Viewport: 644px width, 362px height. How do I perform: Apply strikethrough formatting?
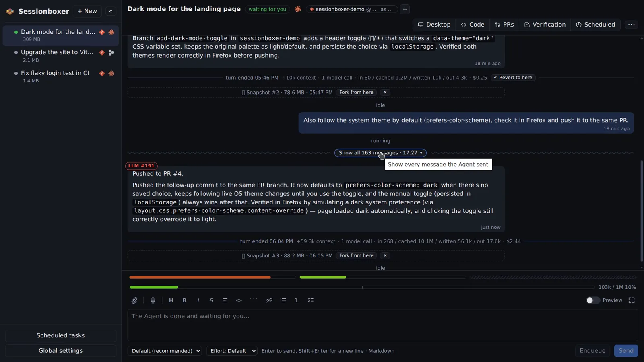pyautogui.click(x=211, y=300)
